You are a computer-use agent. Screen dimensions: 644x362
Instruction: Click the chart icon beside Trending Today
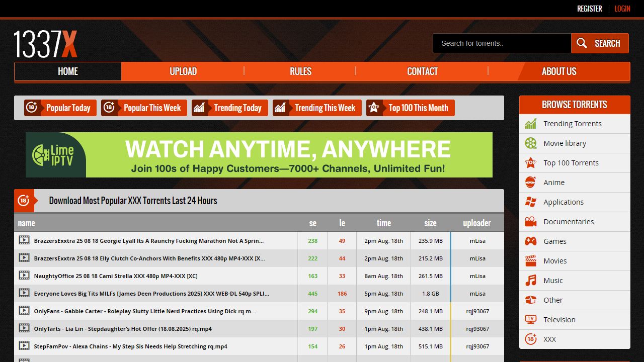click(x=199, y=108)
